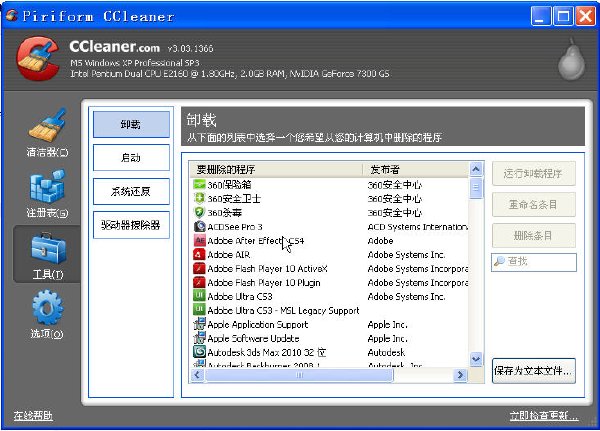This screenshot has height=431, width=600.
Task: Switch to the Startup (启动) tab
Action: (131, 157)
